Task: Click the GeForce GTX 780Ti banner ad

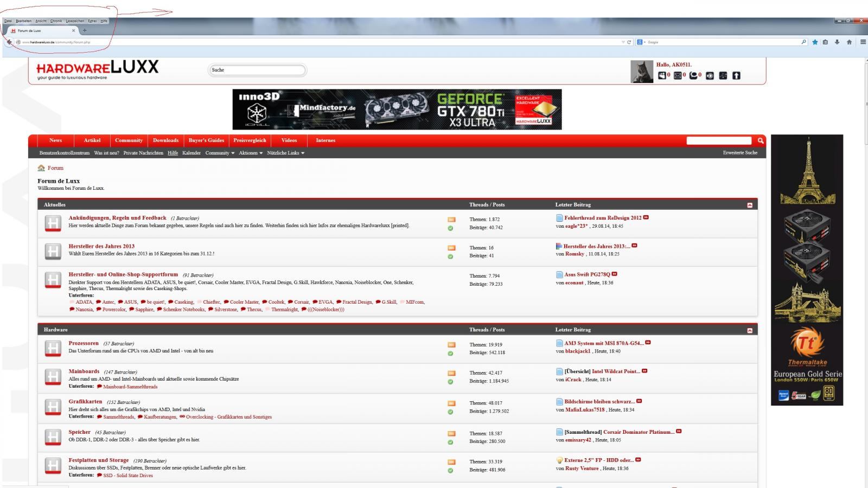Action: (397, 110)
